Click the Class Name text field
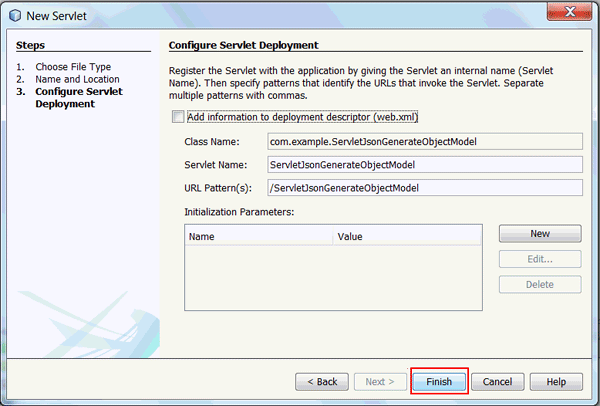Viewport: 600px width, 406px height. coord(424,141)
